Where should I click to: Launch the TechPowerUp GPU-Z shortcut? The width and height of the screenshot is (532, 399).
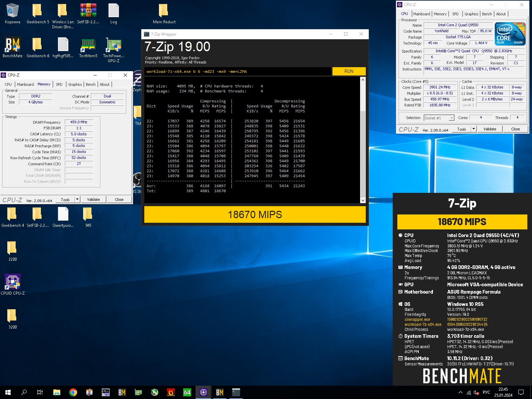coord(113,50)
